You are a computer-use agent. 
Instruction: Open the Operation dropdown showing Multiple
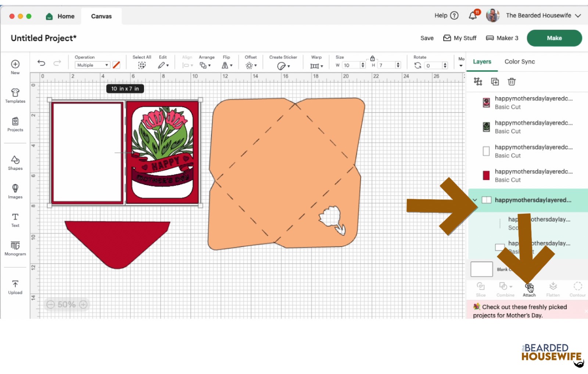tap(92, 65)
